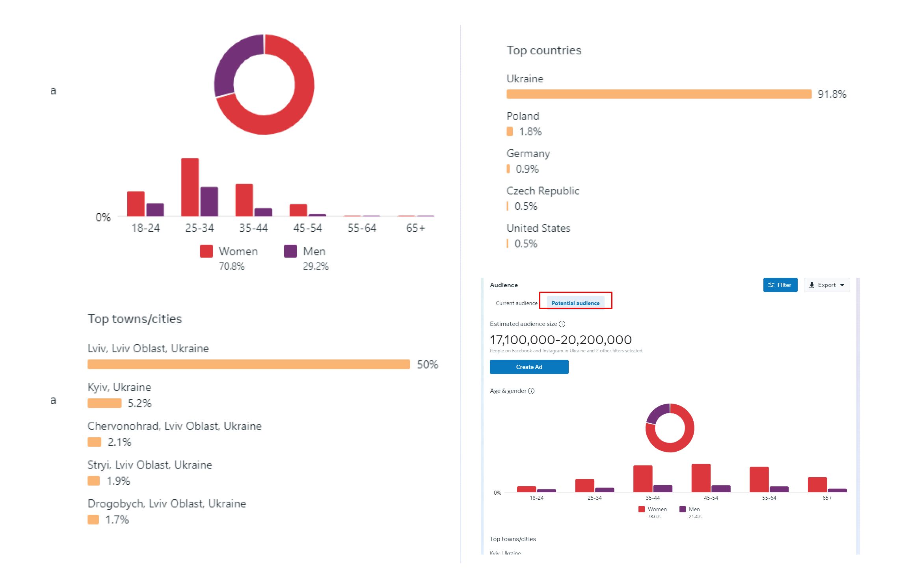
Task: Click the sliders icon on the Filter button
Action: click(x=771, y=285)
